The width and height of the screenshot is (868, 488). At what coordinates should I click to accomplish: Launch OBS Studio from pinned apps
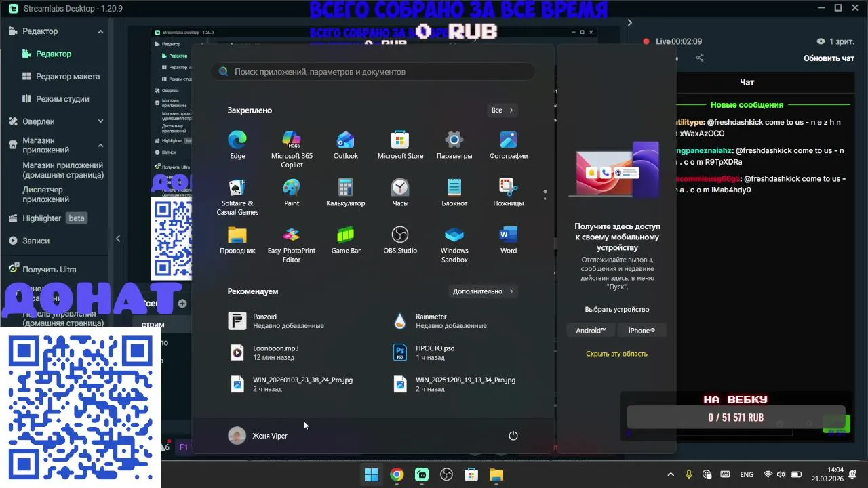click(x=400, y=240)
